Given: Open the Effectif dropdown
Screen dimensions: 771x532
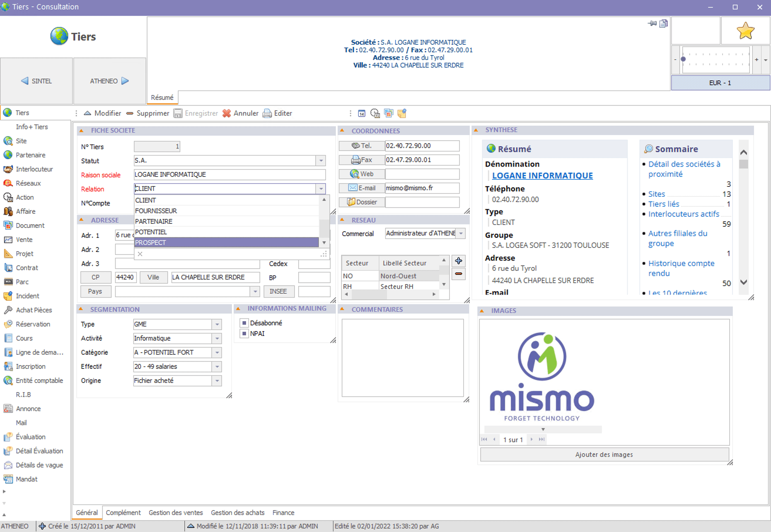Looking at the screenshot, I should click(217, 367).
